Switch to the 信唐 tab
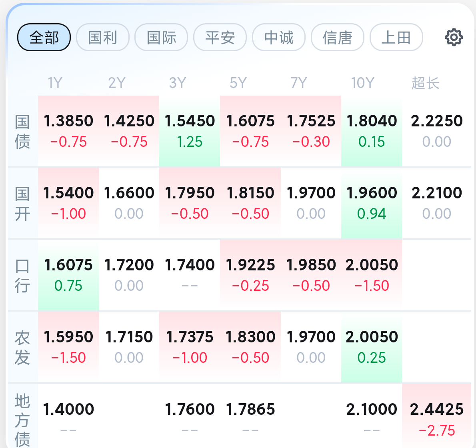The image size is (476, 448). (x=338, y=38)
